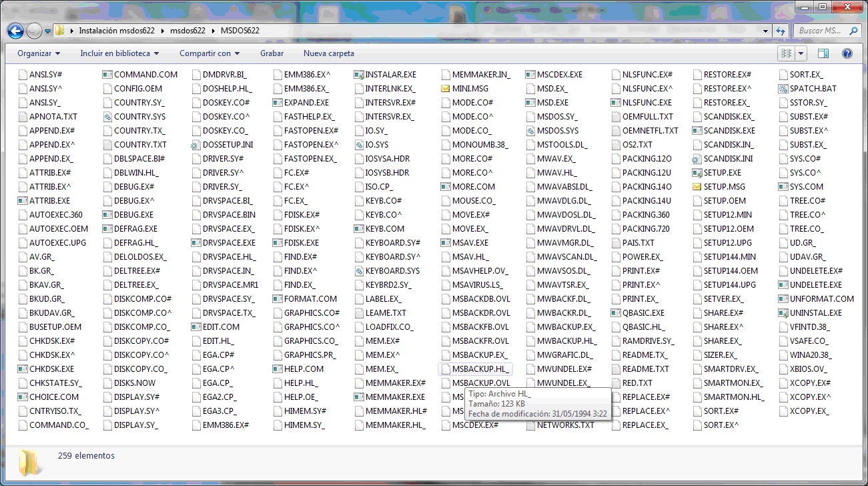Image resolution: width=868 pixels, height=486 pixels.
Task: Select the SPATCH.BAT batch file icon
Action: [783, 89]
